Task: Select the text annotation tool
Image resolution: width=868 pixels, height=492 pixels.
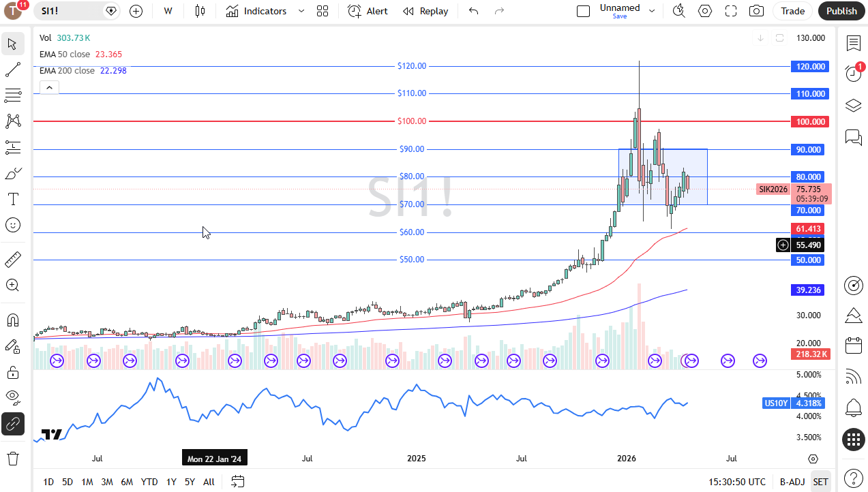Action: [x=12, y=199]
